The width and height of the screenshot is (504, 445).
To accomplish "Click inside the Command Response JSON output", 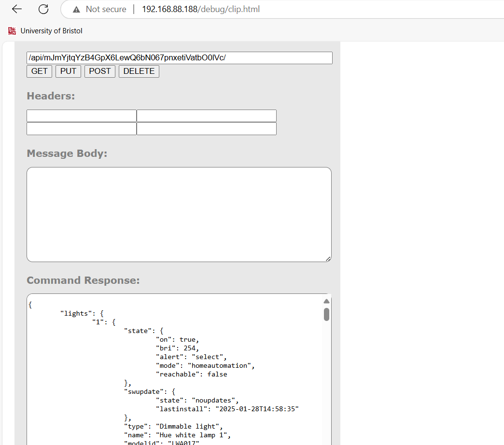I will coord(175,370).
